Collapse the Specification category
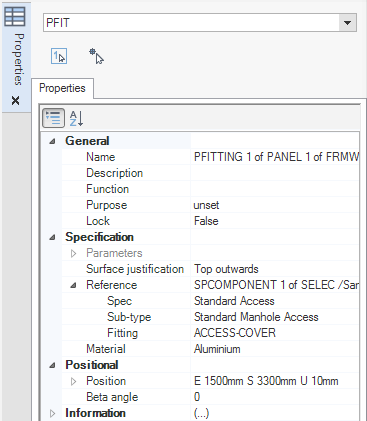The height and width of the screenshot is (421, 367). [52, 237]
